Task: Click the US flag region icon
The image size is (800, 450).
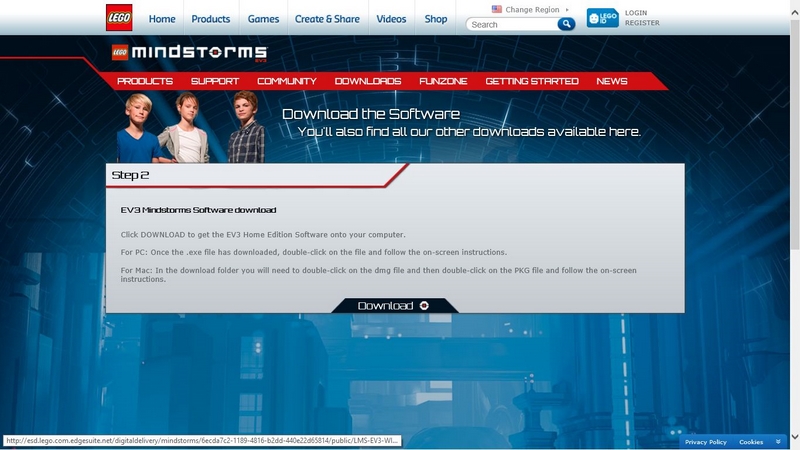Action: [x=496, y=9]
